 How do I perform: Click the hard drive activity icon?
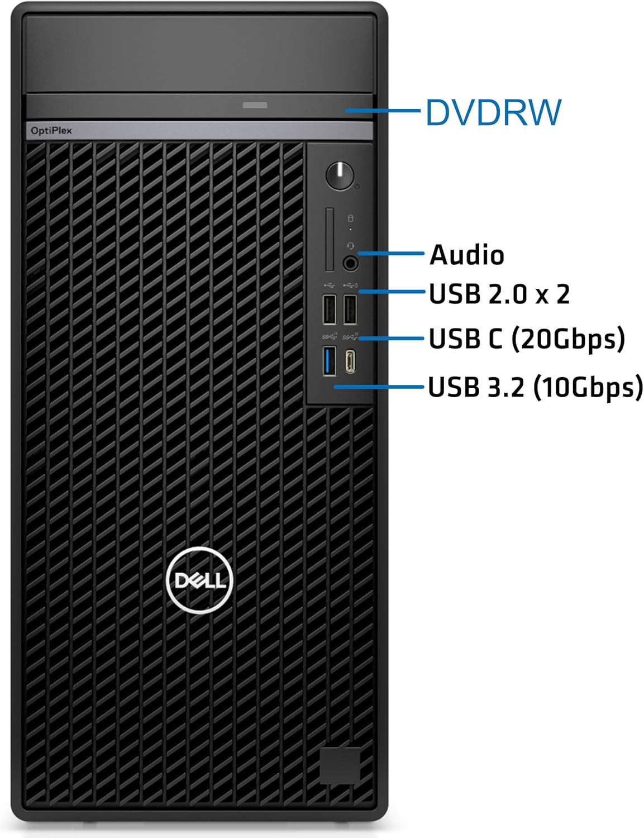point(350,218)
